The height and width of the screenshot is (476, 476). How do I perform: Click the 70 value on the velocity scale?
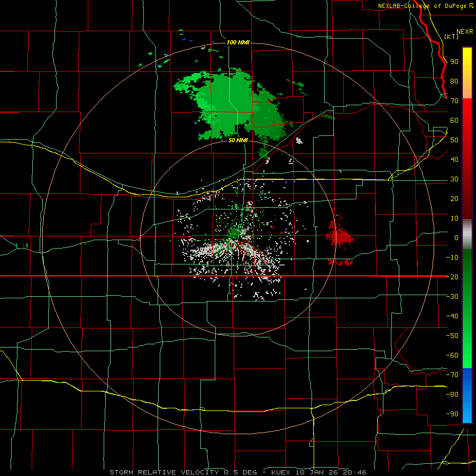[454, 101]
